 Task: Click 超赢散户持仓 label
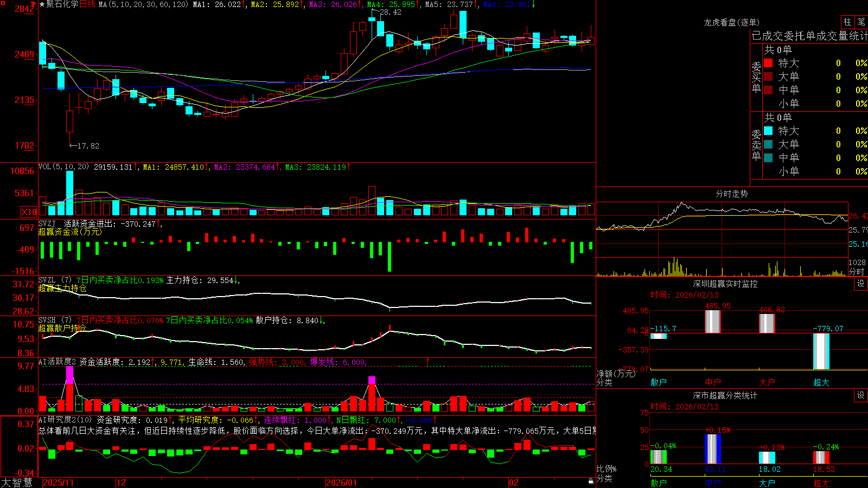pos(62,328)
